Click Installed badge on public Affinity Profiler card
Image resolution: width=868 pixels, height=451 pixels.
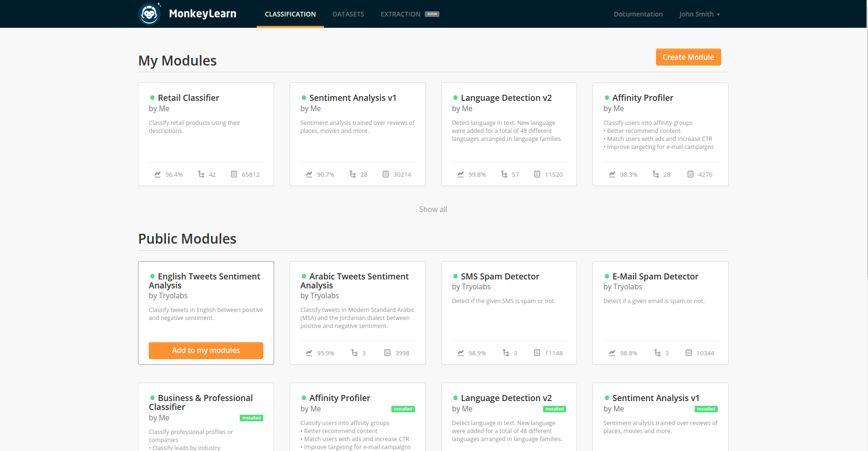(403, 409)
